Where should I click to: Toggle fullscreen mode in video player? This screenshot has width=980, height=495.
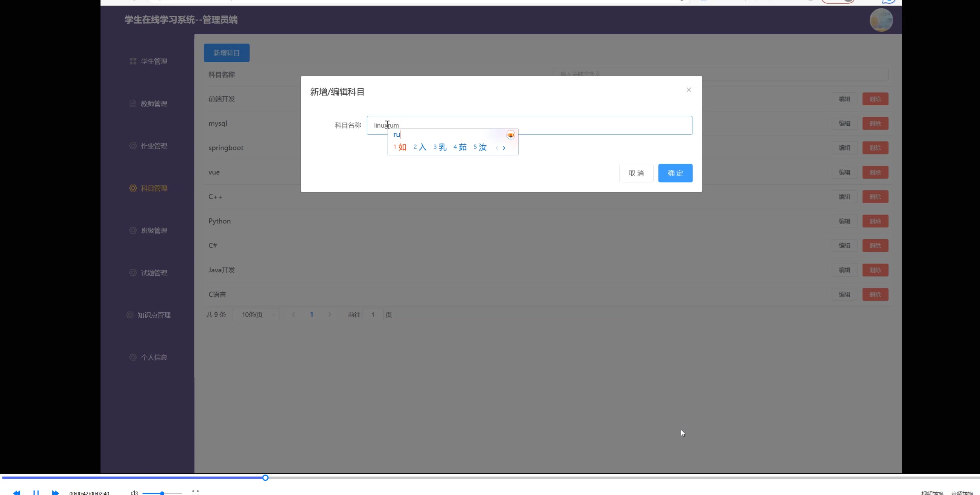point(196,492)
